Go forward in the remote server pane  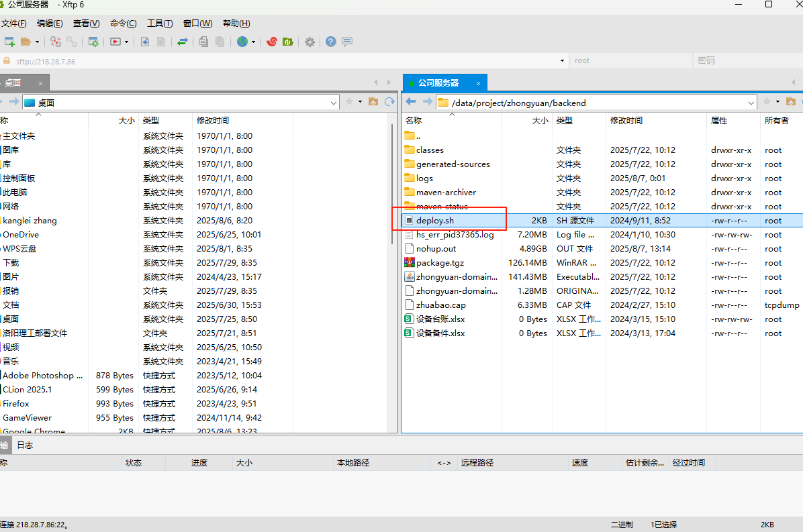coord(428,102)
